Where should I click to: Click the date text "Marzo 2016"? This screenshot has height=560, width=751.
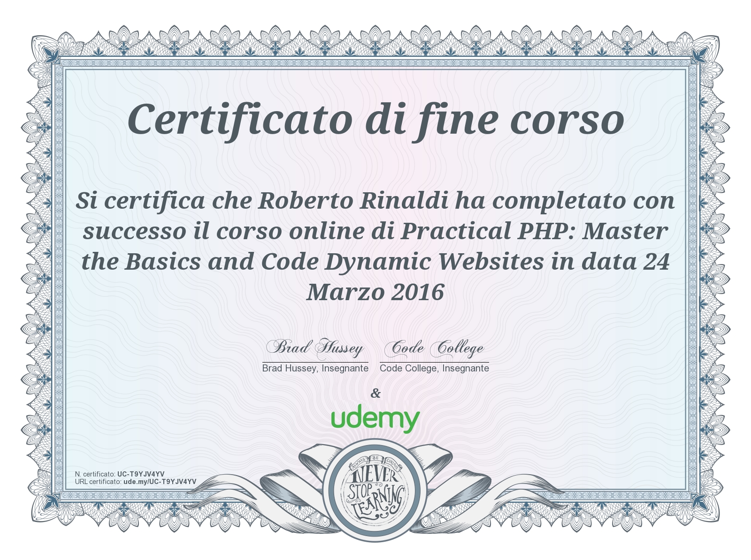click(x=375, y=292)
